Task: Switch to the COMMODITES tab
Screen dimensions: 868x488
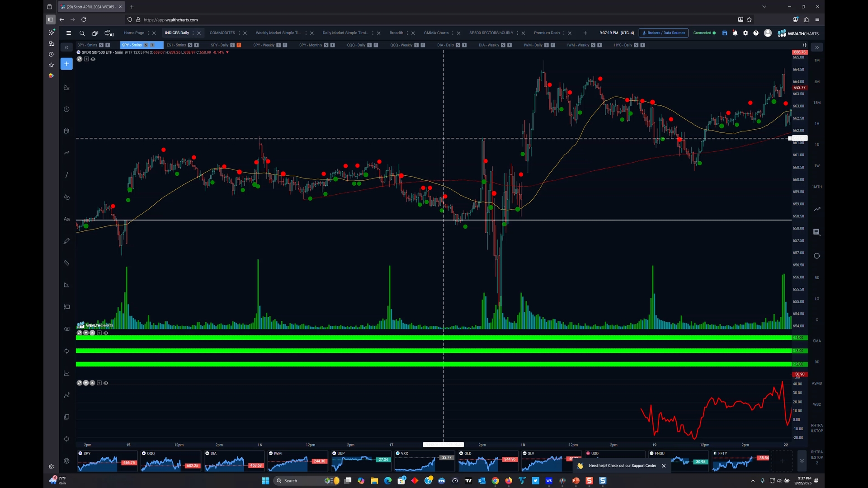Action: 222,33
